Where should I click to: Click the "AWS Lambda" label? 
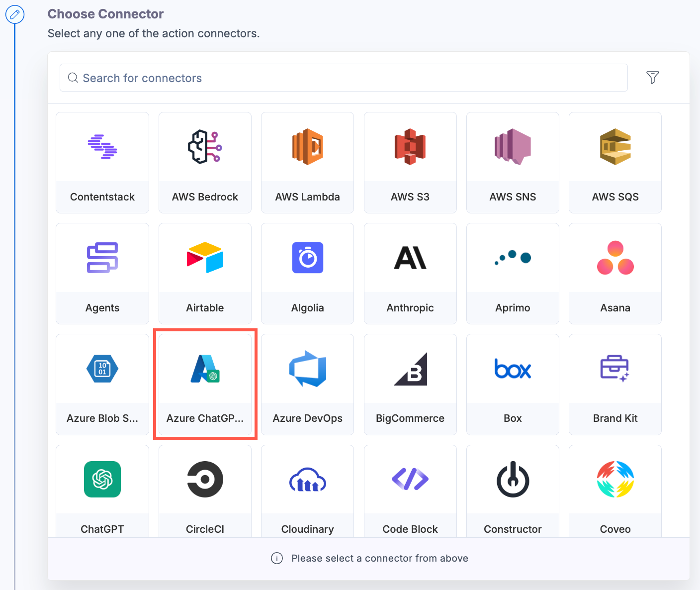coord(308,197)
